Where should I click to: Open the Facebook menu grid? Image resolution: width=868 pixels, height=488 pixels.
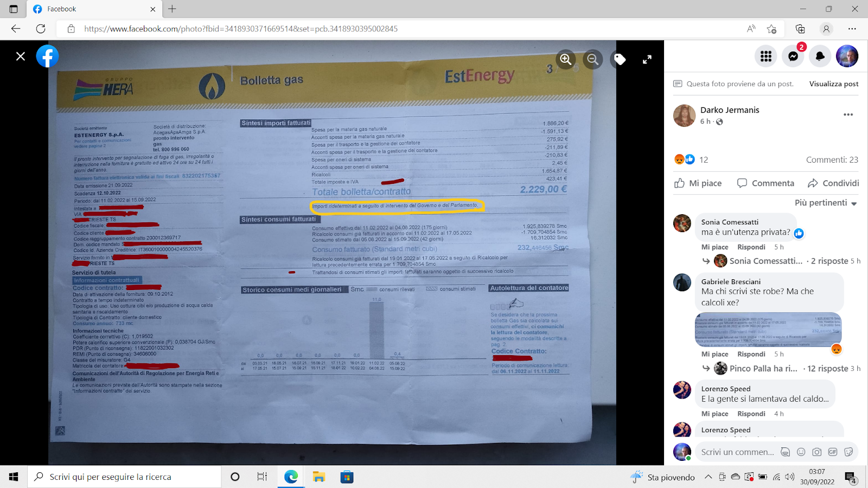tap(766, 56)
